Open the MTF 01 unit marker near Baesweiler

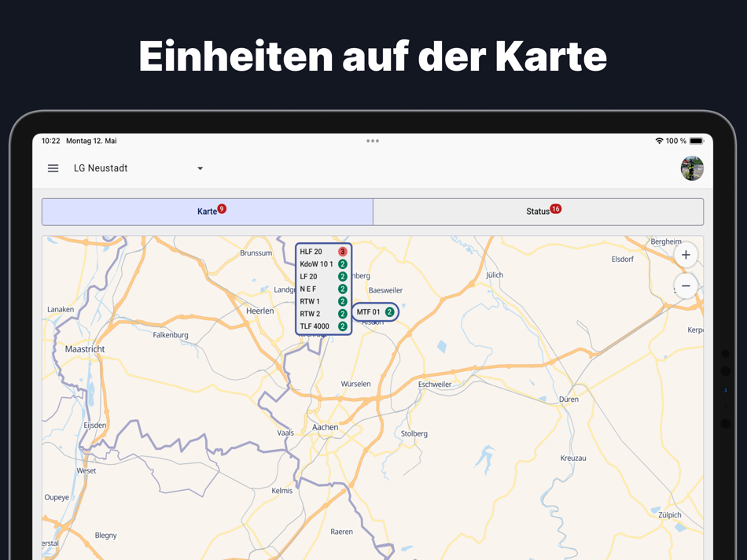tap(370, 311)
